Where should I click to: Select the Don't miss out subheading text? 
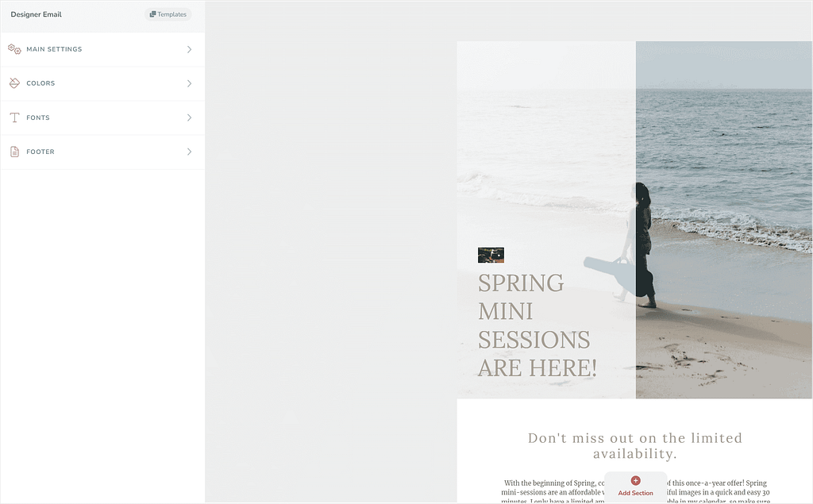[x=635, y=446]
